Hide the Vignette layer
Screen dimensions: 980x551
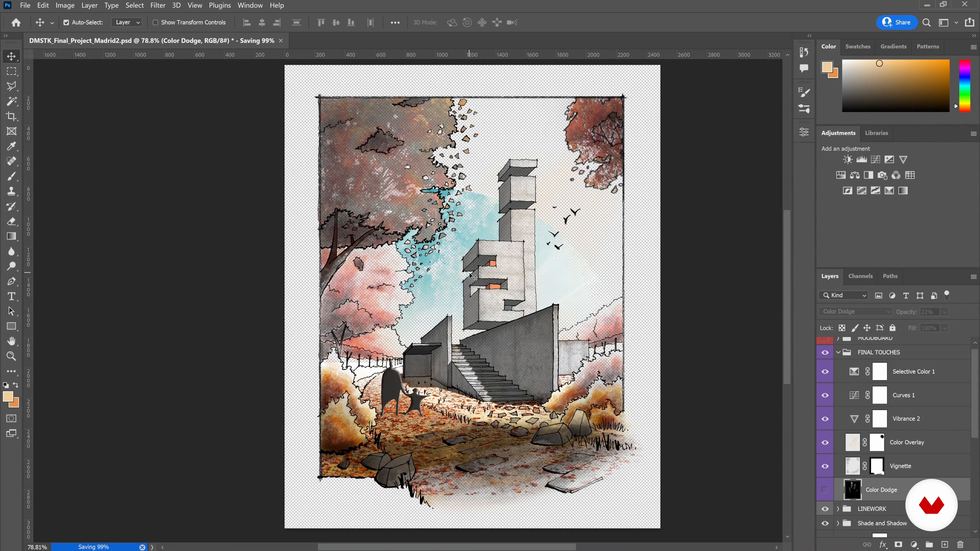click(825, 466)
